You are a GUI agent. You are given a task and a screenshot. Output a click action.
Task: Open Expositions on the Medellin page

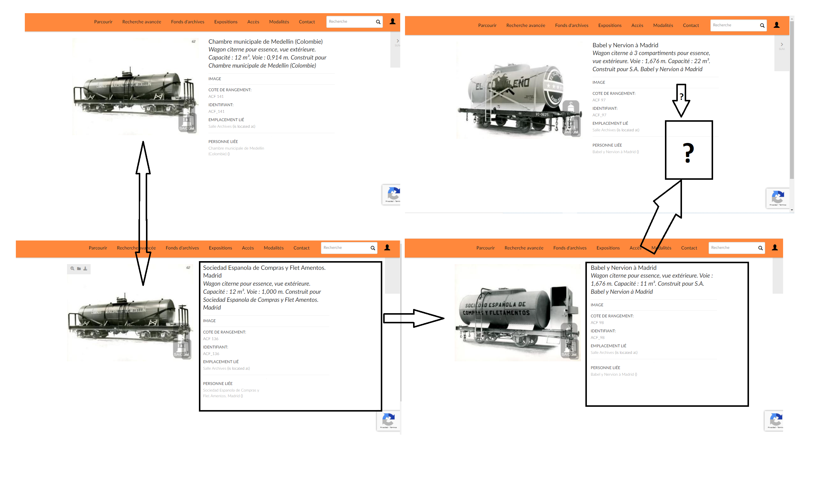coord(226,22)
